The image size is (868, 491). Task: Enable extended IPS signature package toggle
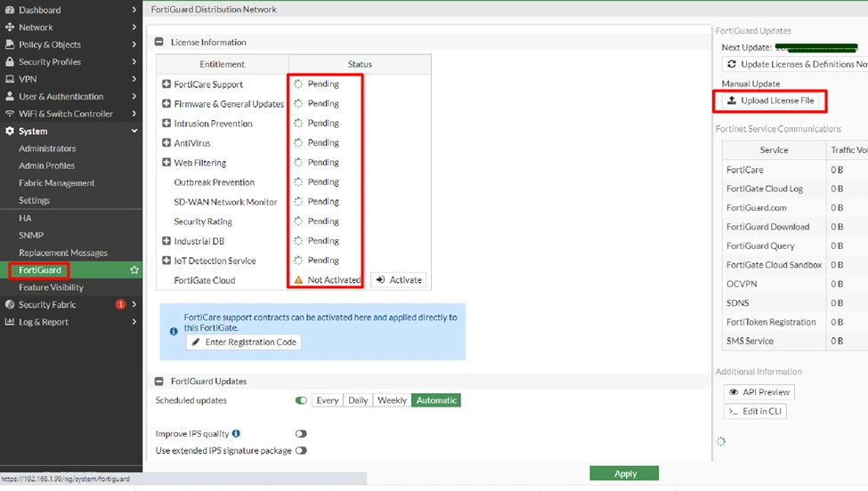coord(301,451)
